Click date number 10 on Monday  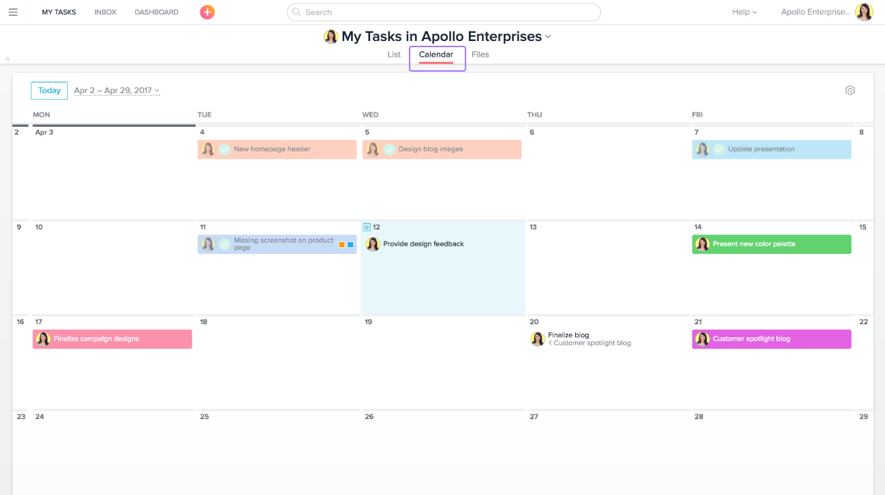coord(39,227)
